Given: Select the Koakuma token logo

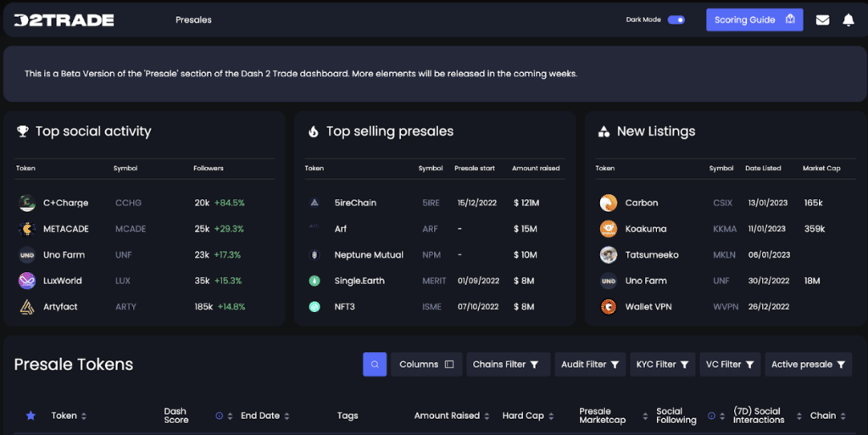Looking at the screenshot, I should tap(609, 229).
